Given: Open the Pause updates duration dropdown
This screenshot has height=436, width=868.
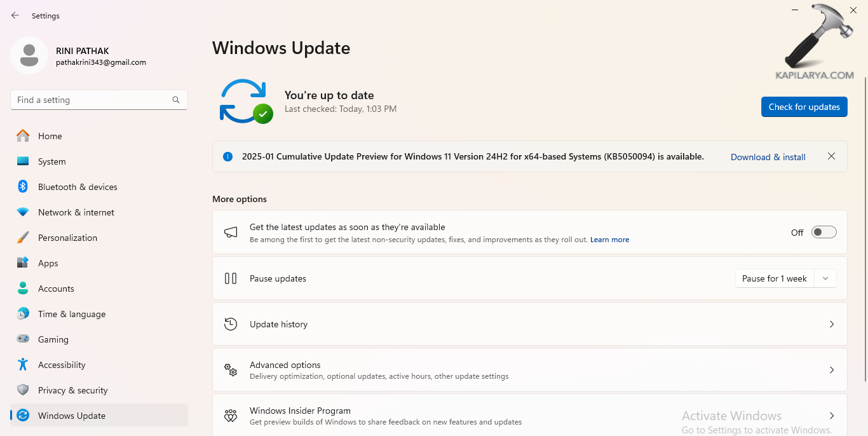Looking at the screenshot, I should (825, 278).
